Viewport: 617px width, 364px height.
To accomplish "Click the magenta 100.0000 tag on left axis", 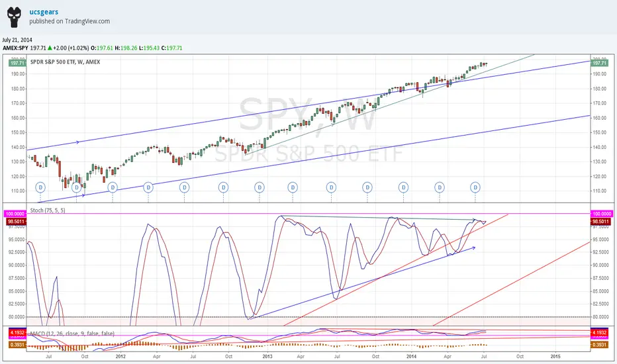I will point(15,214).
